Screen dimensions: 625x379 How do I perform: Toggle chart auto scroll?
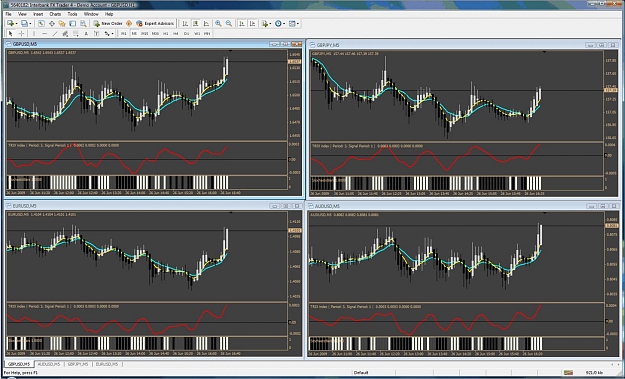[242, 24]
